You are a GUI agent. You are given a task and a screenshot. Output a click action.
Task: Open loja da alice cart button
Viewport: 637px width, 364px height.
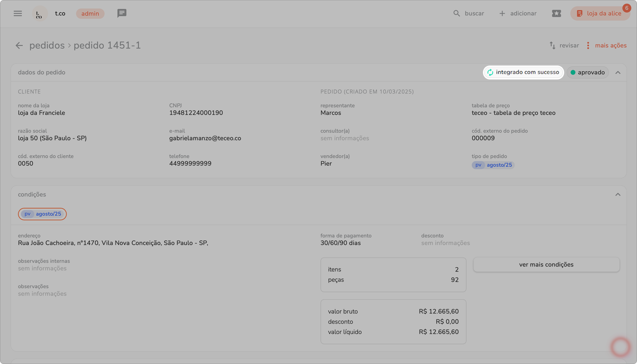(600, 13)
